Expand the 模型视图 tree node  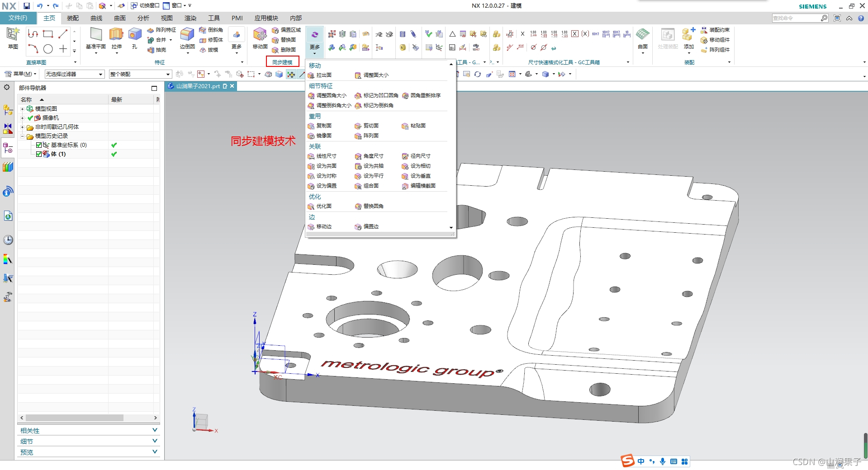(22, 109)
